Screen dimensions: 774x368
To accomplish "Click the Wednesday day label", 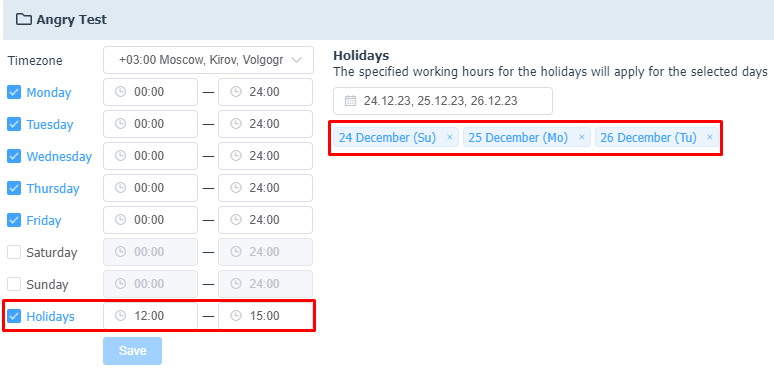I will coord(59,156).
